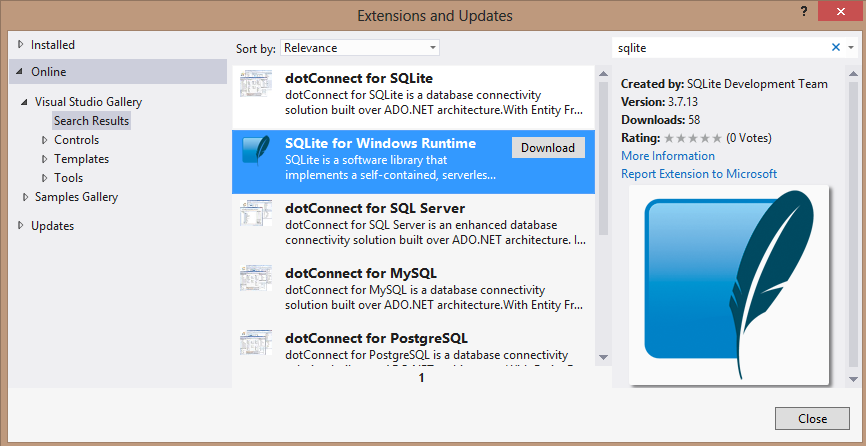Close the Extensions and Updates dialog
The image size is (866, 446).
coord(812,418)
